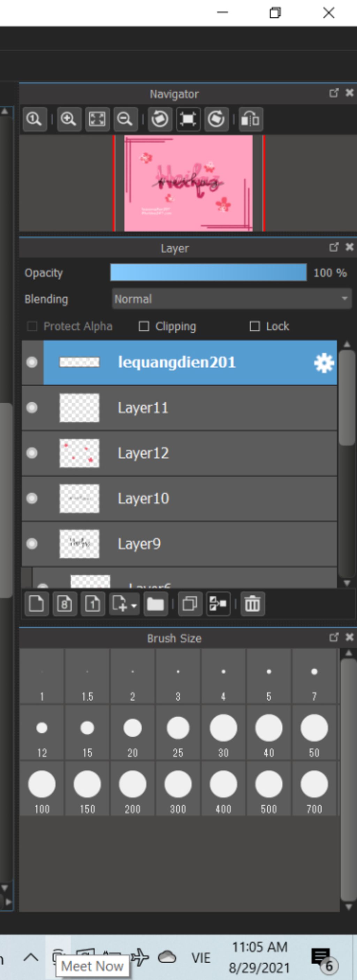Select the Layer9 layer
This screenshot has height=980, width=357.
(x=190, y=544)
